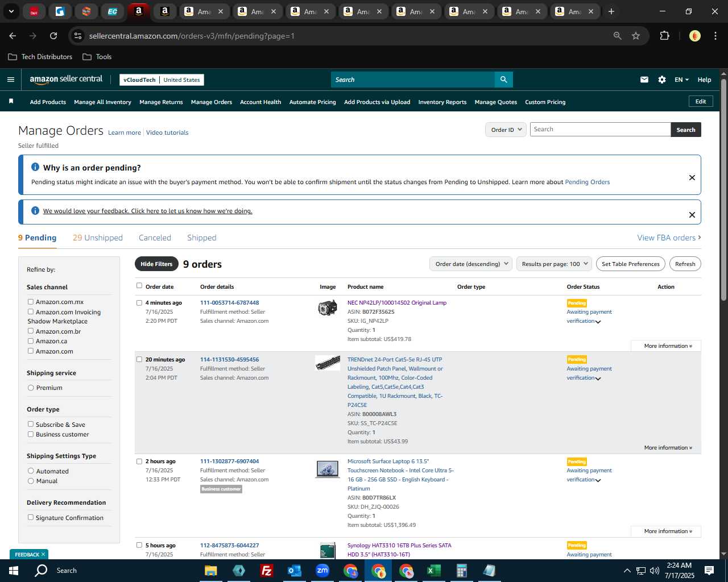Close the FEEDBACK tag at bottom left
The height and width of the screenshot is (582, 728).
(x=43, y=554)
